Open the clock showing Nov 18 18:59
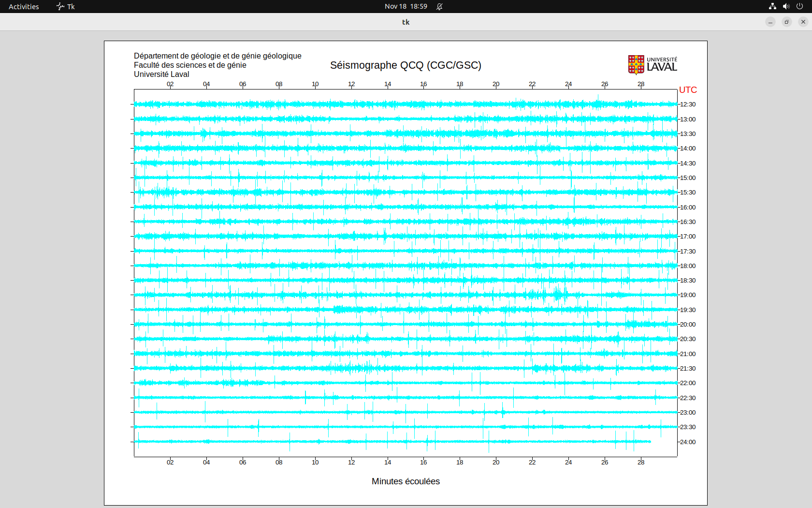 (x=406, y=6)
